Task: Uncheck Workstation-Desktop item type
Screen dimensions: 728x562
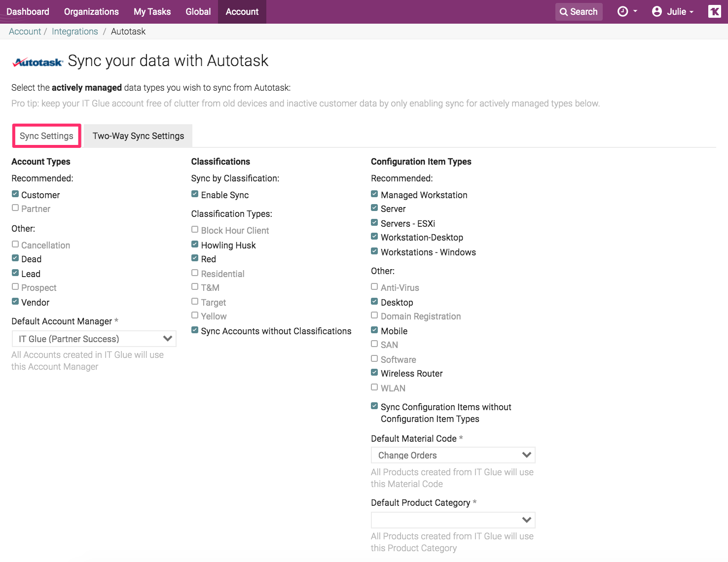Action: 374,237
